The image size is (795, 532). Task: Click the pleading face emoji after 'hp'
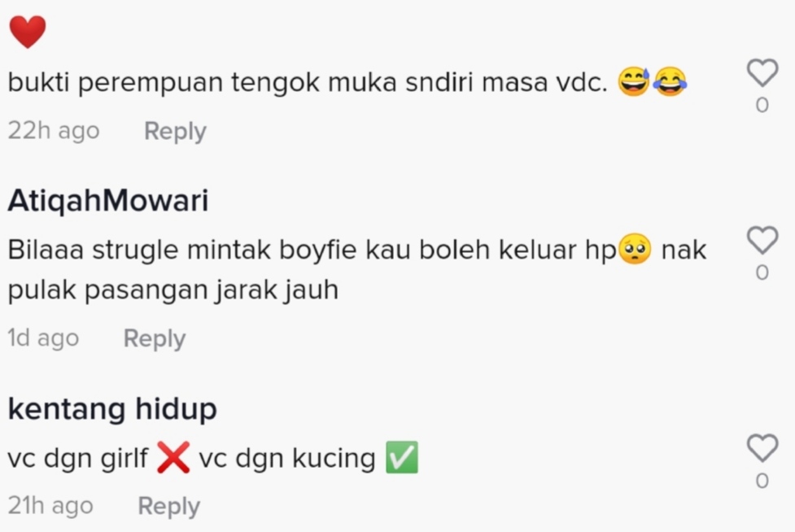636,249
